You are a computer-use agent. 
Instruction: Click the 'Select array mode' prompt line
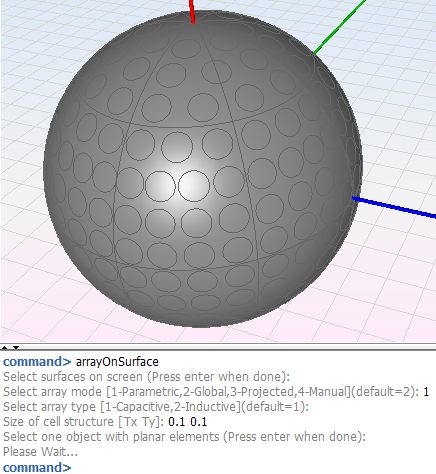tap(216, 392)
